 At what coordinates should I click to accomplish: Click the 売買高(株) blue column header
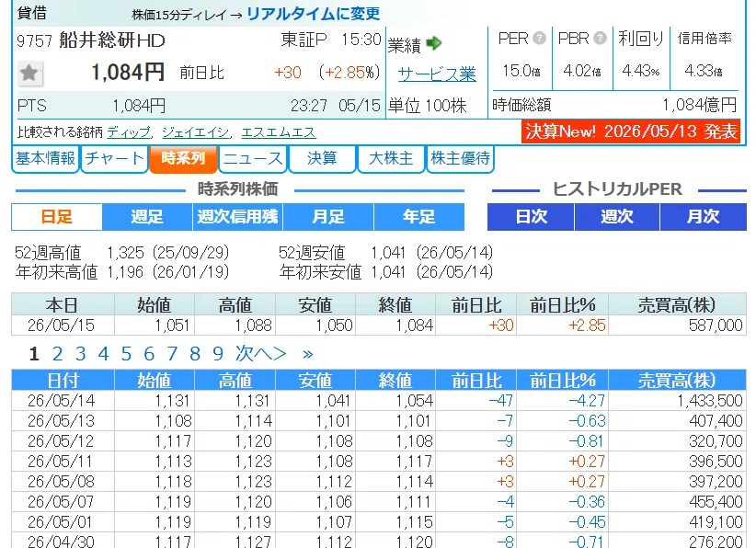(677, 381)
